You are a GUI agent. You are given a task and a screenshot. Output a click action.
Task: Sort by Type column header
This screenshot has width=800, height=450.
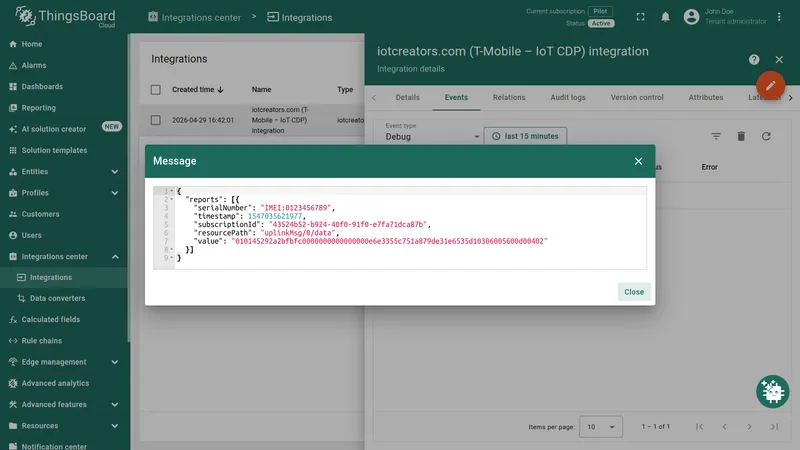tap(345, 89)
